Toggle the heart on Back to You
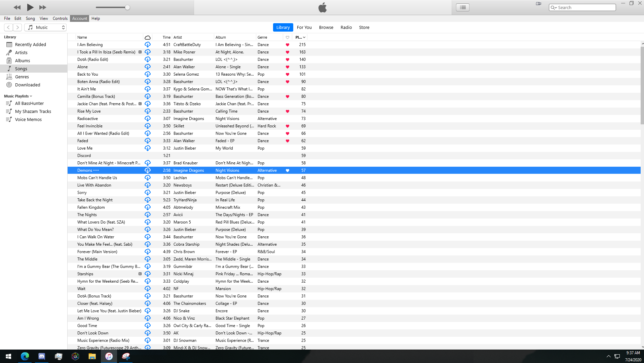Screen dimensions: 644x363 288,74
